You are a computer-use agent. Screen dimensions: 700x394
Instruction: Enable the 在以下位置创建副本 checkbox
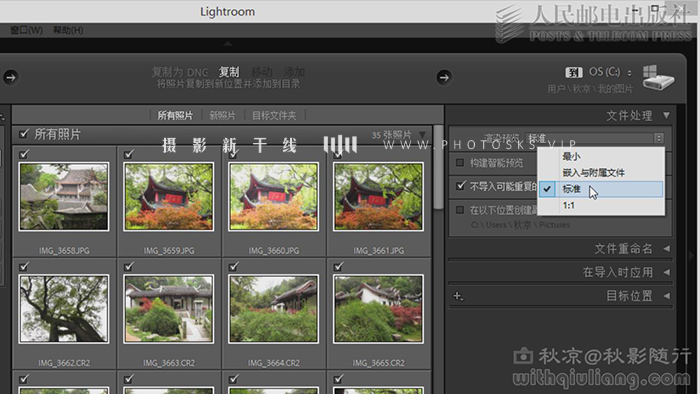[x=460, y=210]
